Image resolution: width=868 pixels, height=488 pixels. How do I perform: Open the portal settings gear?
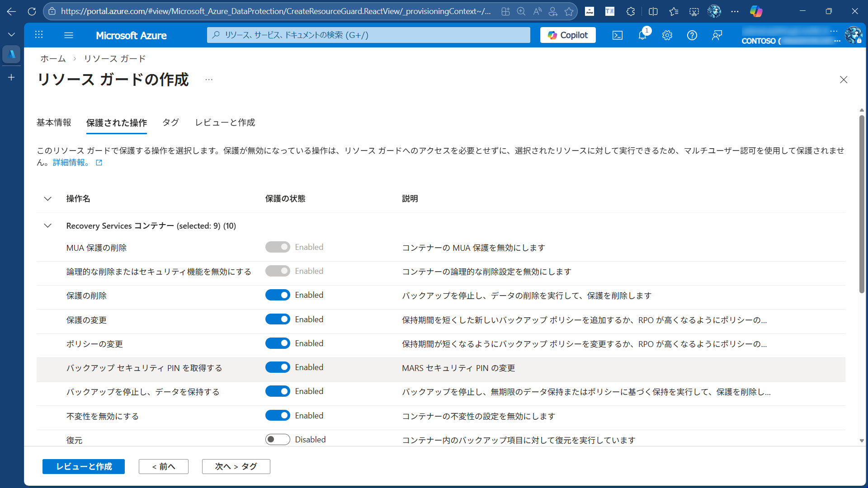coord(667,35)
